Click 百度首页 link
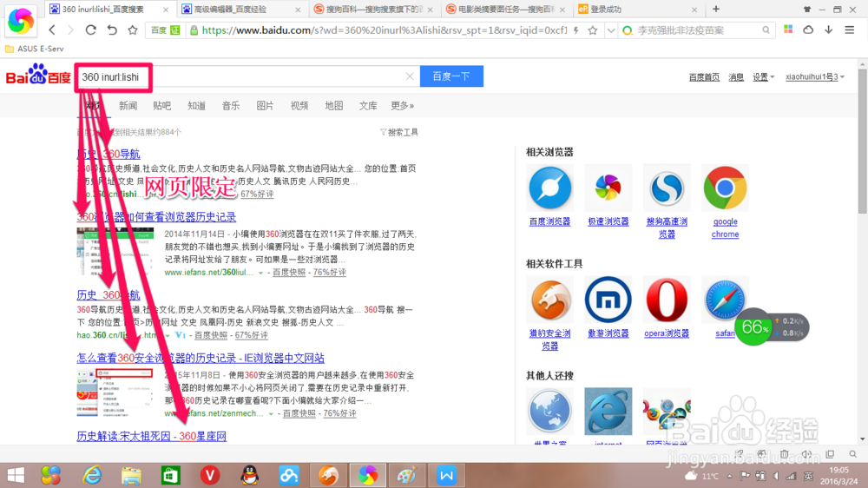This screenshot has height=488, width=868. 704,77
